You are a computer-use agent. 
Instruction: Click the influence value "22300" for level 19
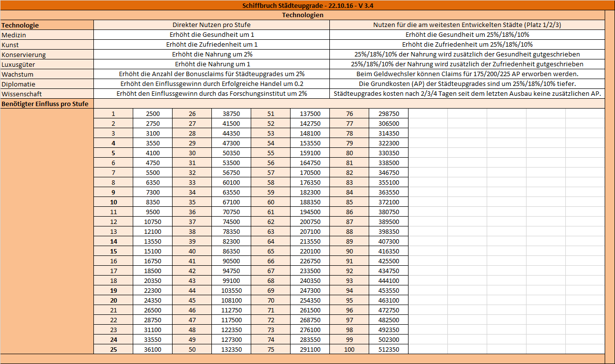pos(152,290)
